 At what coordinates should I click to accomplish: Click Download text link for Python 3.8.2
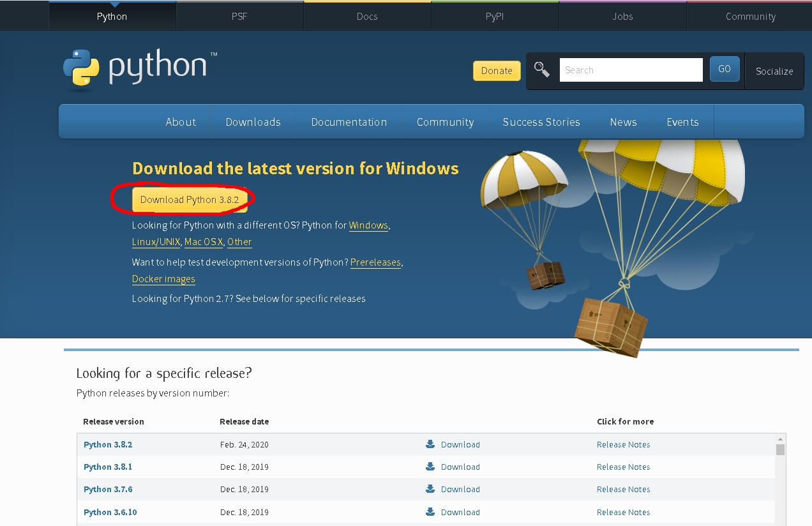(x=460, y=444)
